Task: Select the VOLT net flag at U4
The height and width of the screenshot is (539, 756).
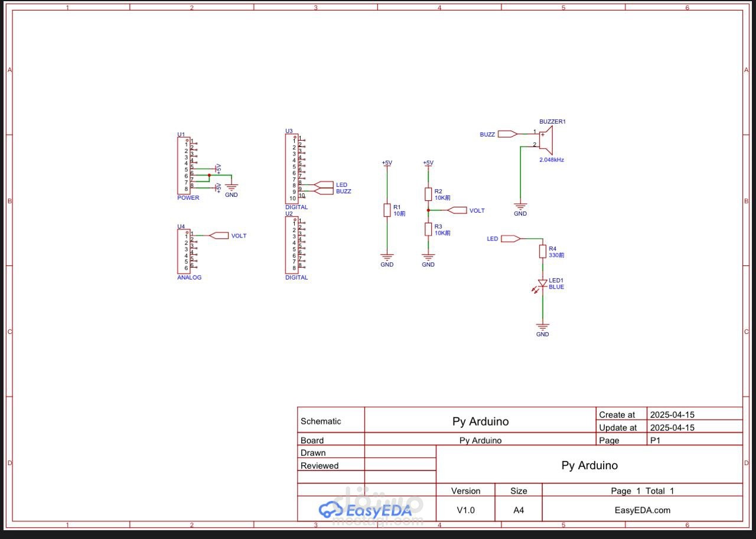Action: (x=219, y=235)
